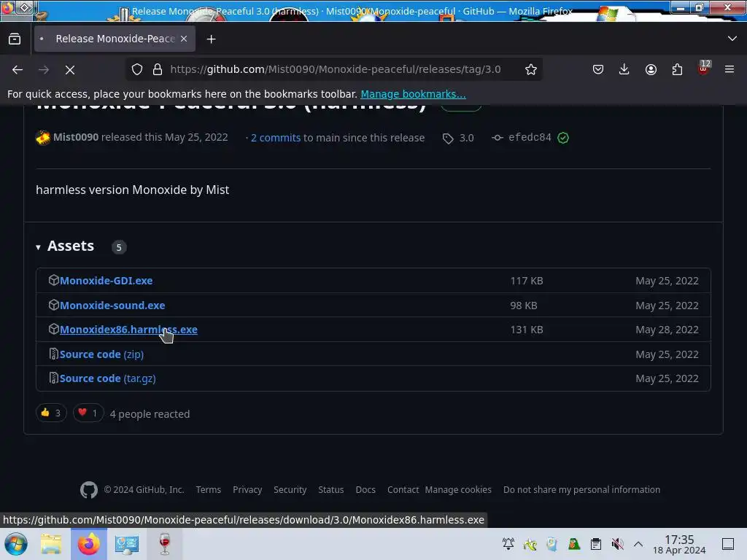Show site security padlock info
The width and height of the screenshot is (747, 560).
(x=158, y=69)
